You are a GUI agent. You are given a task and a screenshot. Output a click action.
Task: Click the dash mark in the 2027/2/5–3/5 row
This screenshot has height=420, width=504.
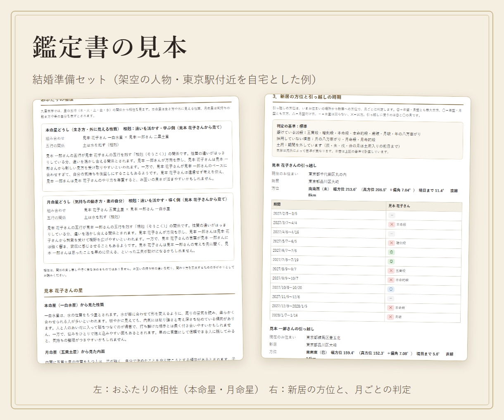coord(392,215)
